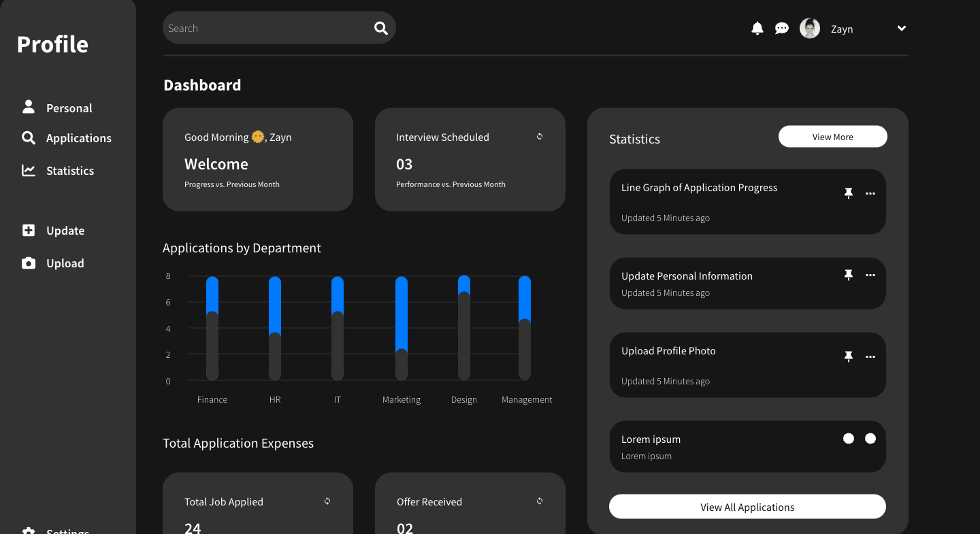The height and width of the screenshot is (534, 980).
Task: Toggle pin on Line Graph of Application Progress
Action: tap(849, 194)
